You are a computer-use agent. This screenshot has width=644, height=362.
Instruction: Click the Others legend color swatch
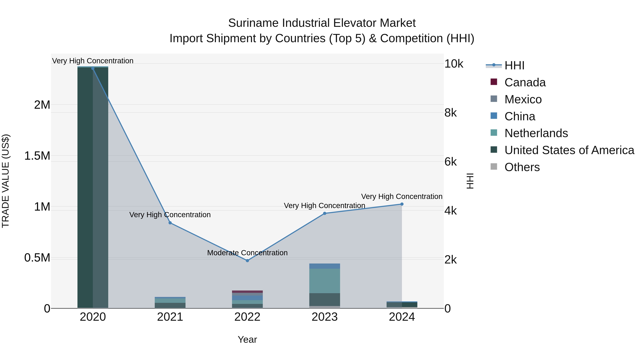[494, 167]
